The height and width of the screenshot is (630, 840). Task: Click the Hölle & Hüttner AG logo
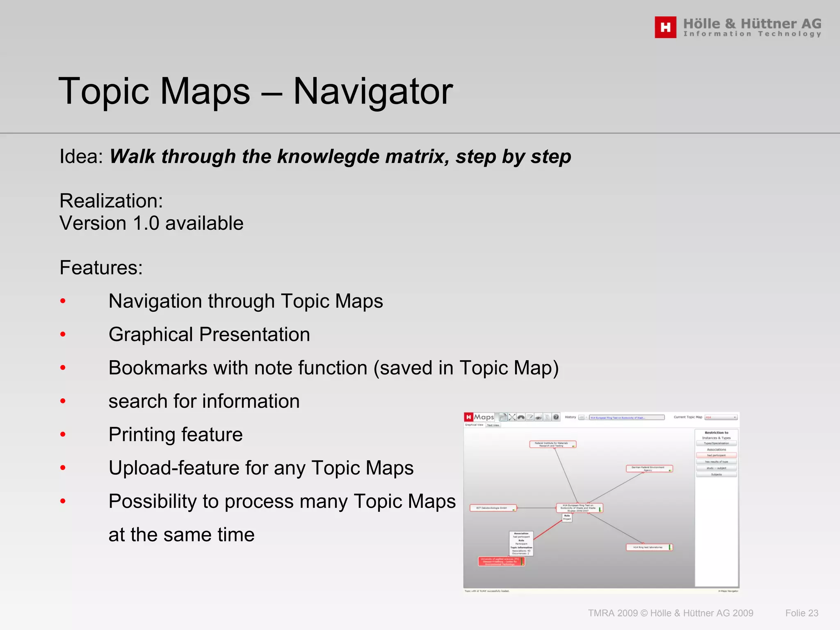[738, 27]
